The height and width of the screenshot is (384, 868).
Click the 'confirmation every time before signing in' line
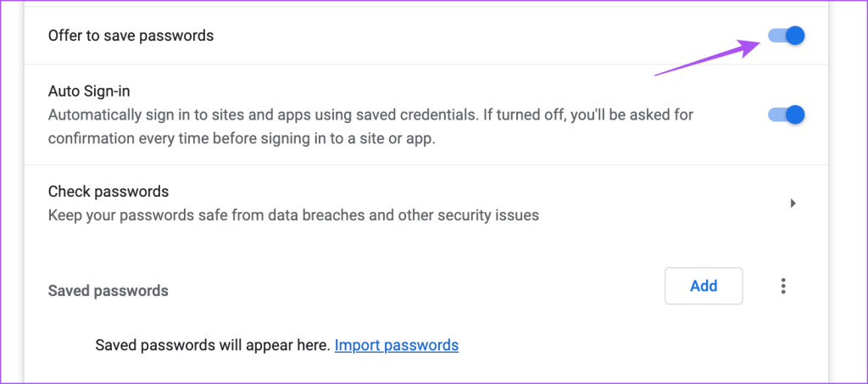click(242, 137)
